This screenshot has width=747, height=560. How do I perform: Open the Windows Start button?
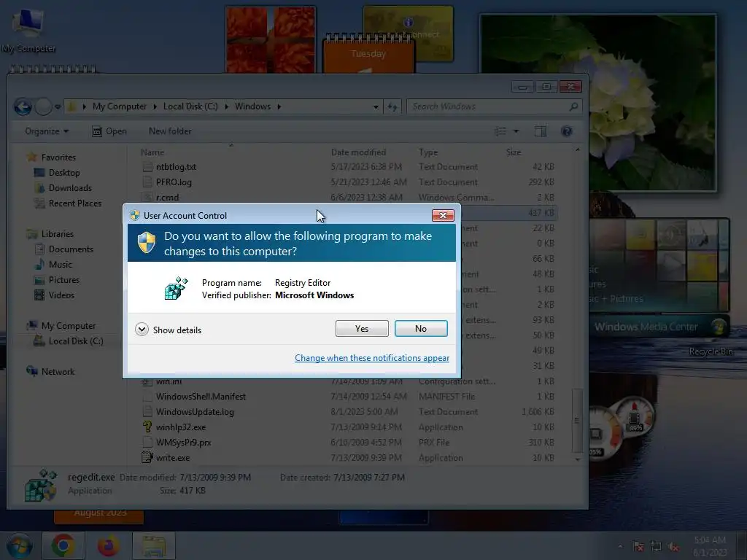(x=20, y=545)
